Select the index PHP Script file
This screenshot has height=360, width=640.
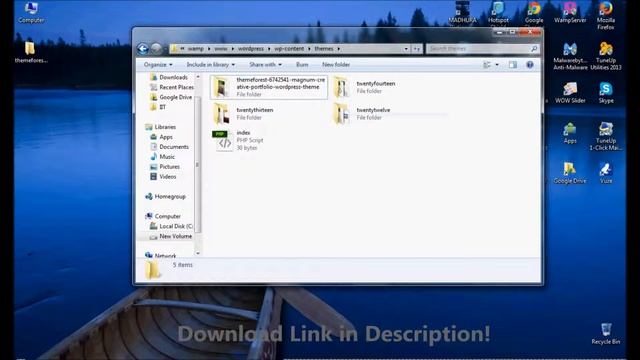tap(238, 140)
